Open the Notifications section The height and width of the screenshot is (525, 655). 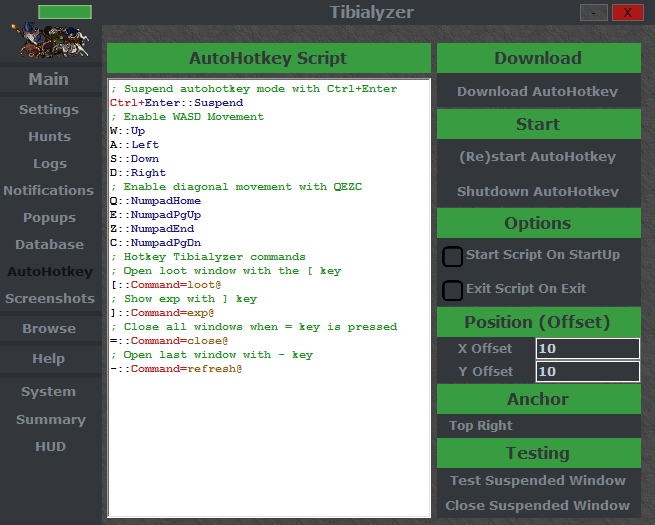(49, 190)
